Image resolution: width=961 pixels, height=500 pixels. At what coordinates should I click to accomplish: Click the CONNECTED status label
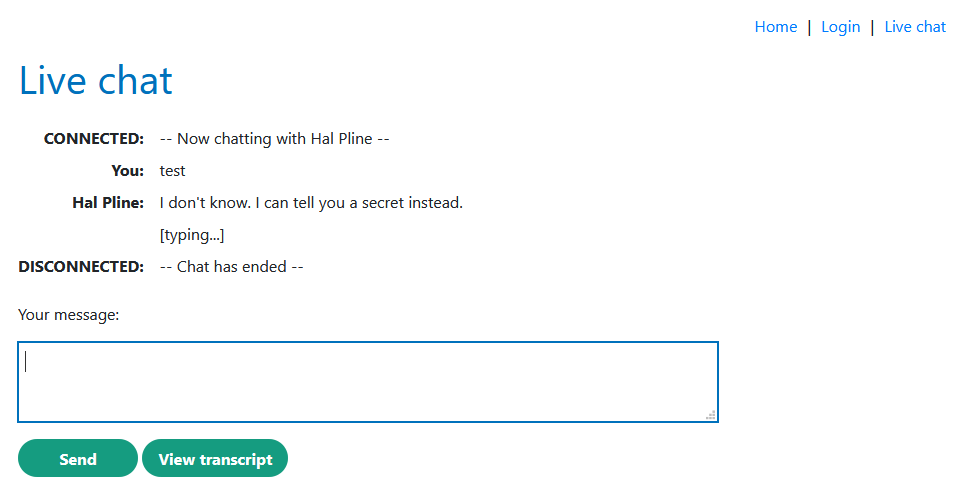(94, 139)
